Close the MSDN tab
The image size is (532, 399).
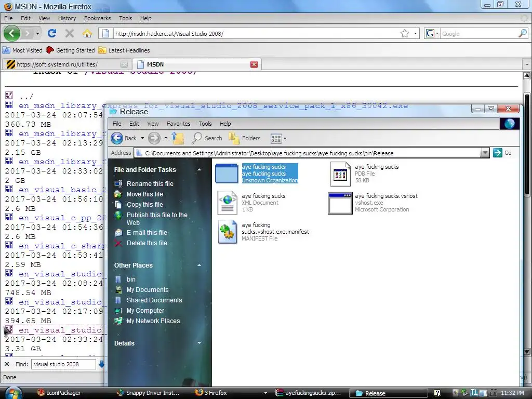click(254, 64)
